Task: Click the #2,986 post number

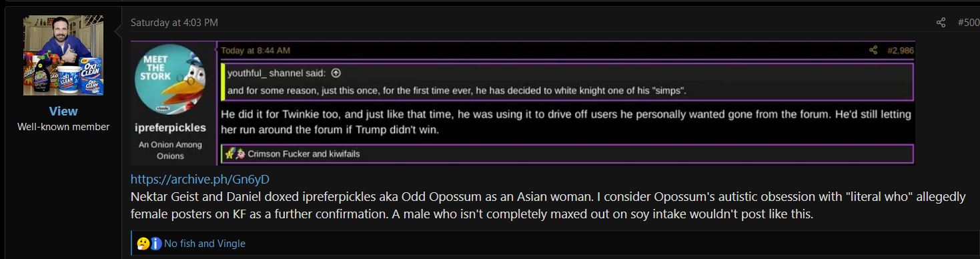Action: point(900,50)
